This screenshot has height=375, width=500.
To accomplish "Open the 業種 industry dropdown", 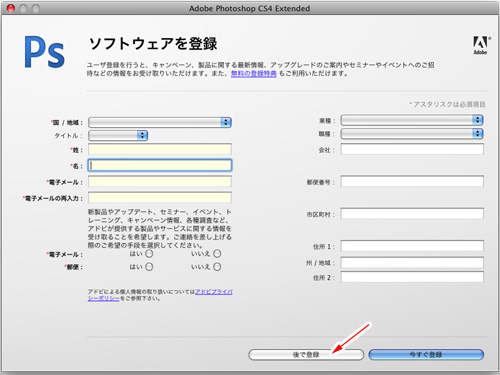I will point(412,120).
